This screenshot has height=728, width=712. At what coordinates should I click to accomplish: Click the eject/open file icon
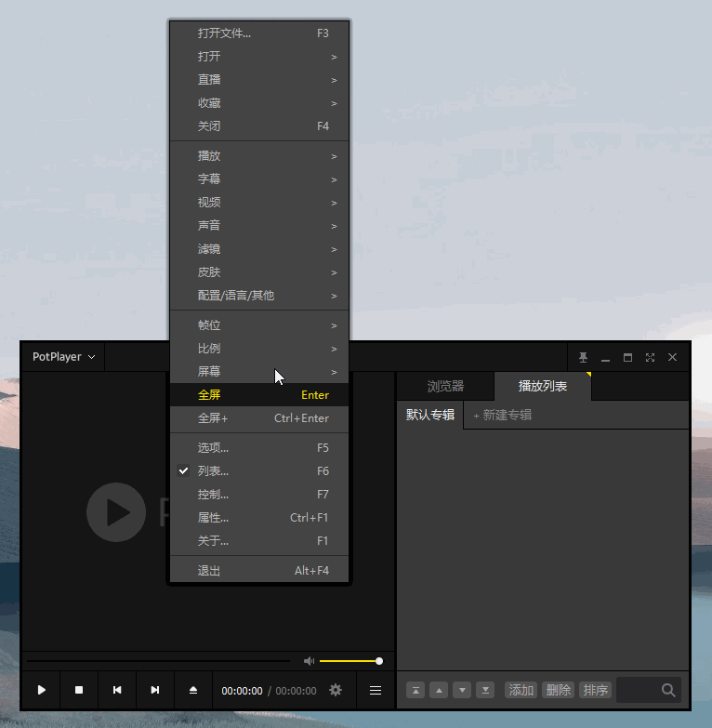pyautogui.click(x=193, y=691)
